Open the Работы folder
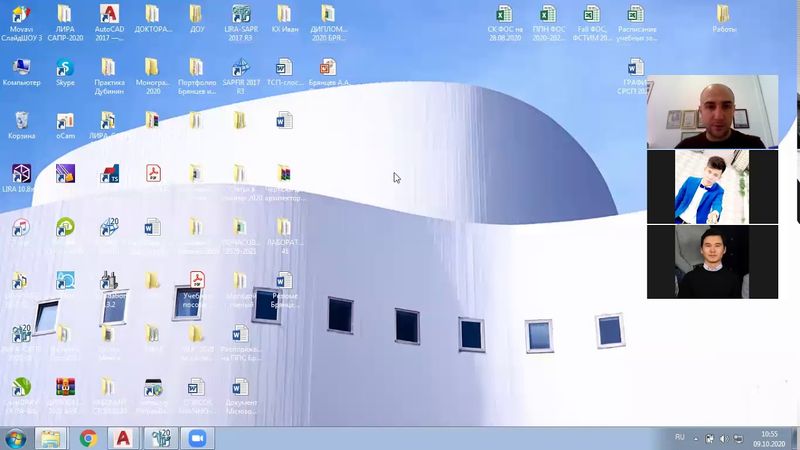Image resolution: width=800 pixels, height=450 pixels. click(x=724, y=15)
